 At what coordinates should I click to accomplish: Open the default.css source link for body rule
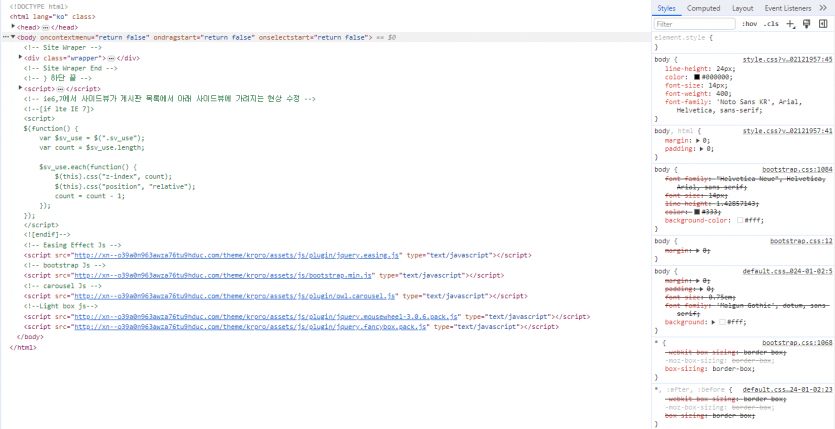pyautogui.click(x=788, y=271)
